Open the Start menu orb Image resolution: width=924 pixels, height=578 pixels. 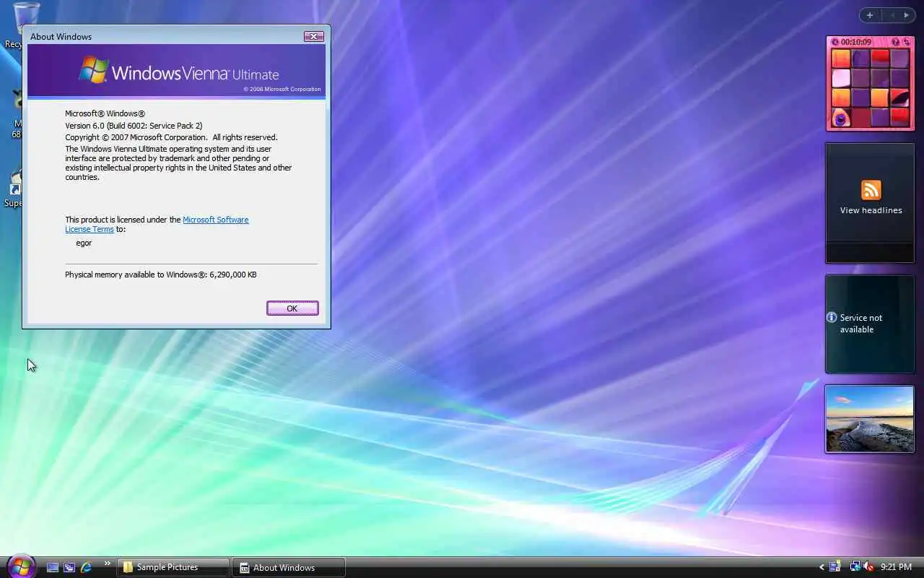click(21, 566)
